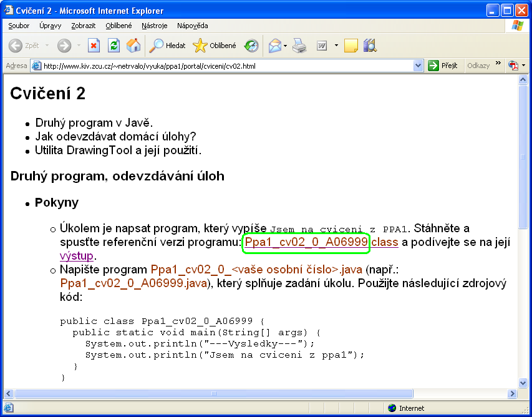Expand the Odkazy links chevron
532x417 pixels.
coord(498,63)
